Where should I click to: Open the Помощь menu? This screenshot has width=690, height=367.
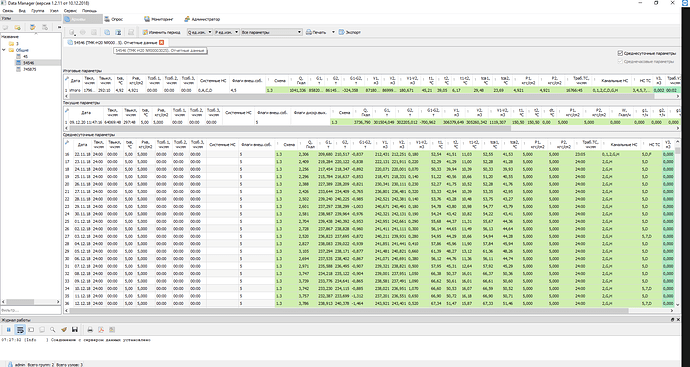pos(89,11)
